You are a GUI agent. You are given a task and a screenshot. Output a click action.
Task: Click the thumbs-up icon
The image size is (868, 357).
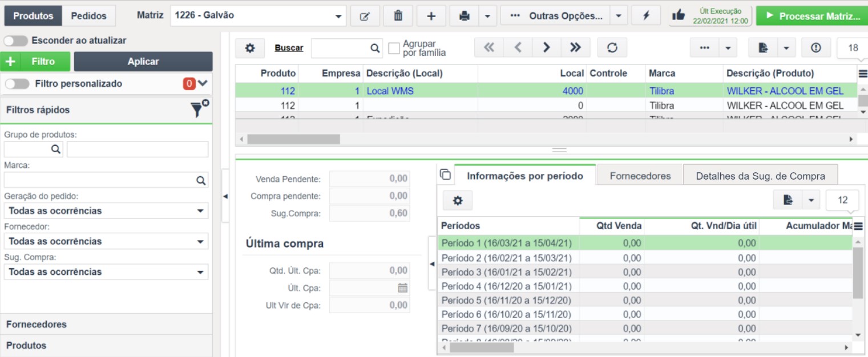pyautogui.click(x=678, y=15)
